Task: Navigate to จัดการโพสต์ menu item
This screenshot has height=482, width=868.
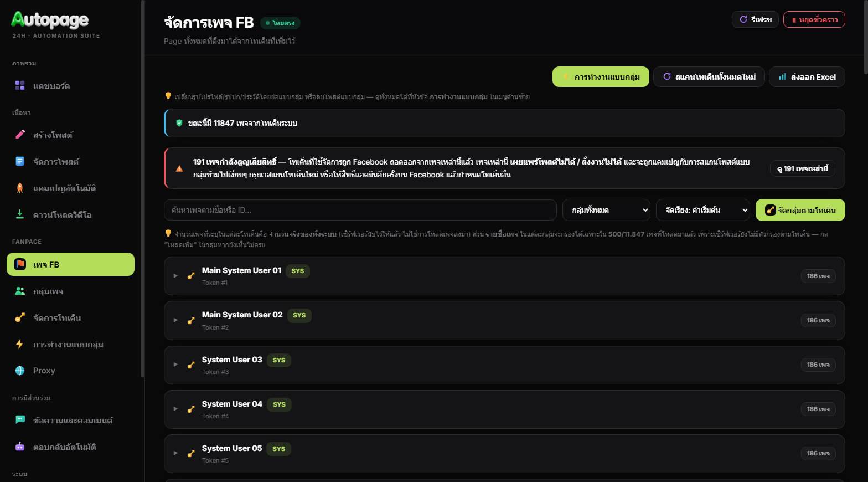Action: (70, 161)
